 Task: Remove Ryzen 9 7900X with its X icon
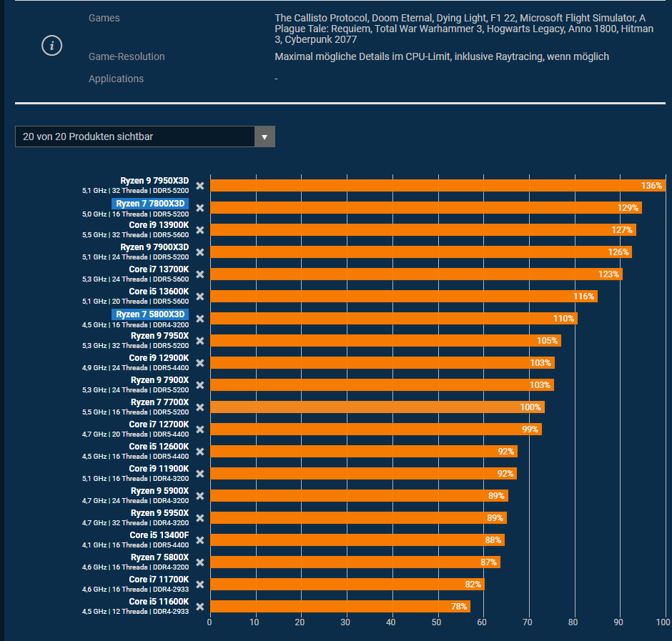199,384
